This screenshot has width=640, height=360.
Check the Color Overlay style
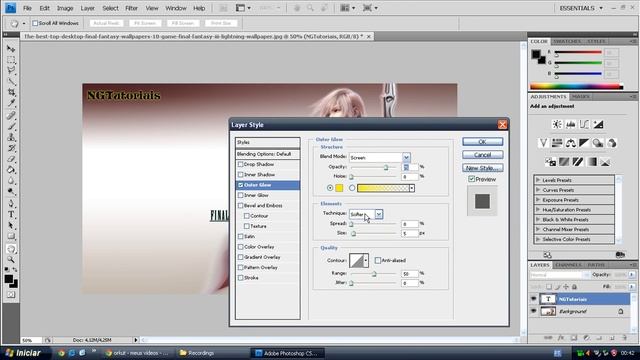(240, 247)
